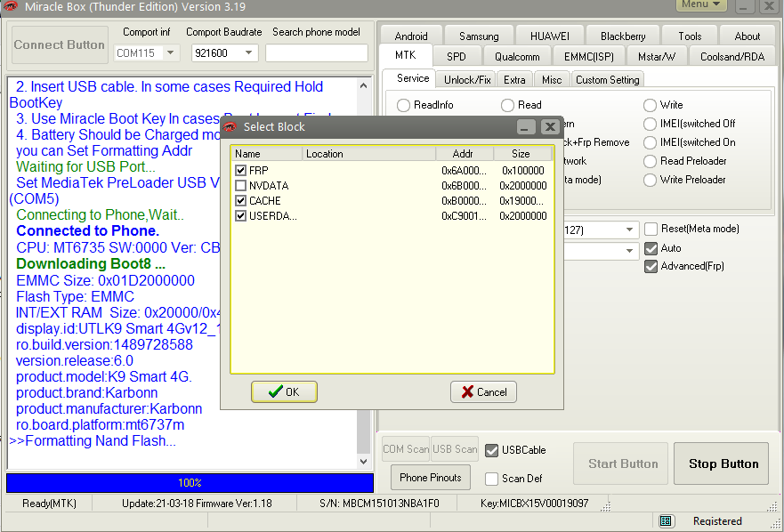Enable the Scan Def checkbox
The height and width of the screenshot is (532, 784).
pos(491,479)
